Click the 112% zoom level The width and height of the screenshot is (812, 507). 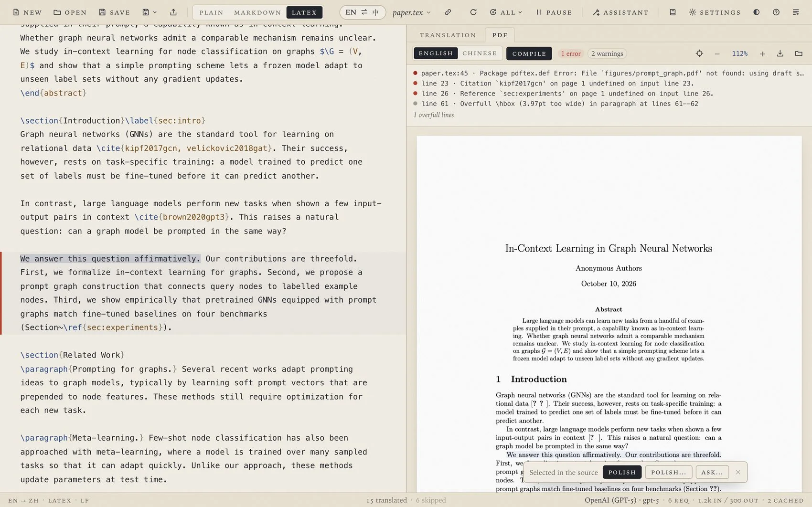point(740,53)
